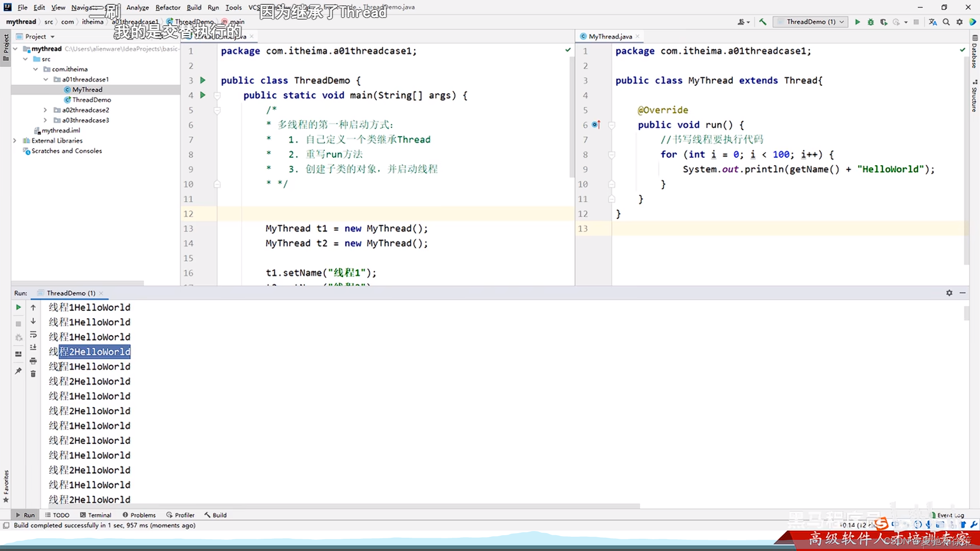
Task: Toggle scroll to end in Run console
Action: (33, 347)
